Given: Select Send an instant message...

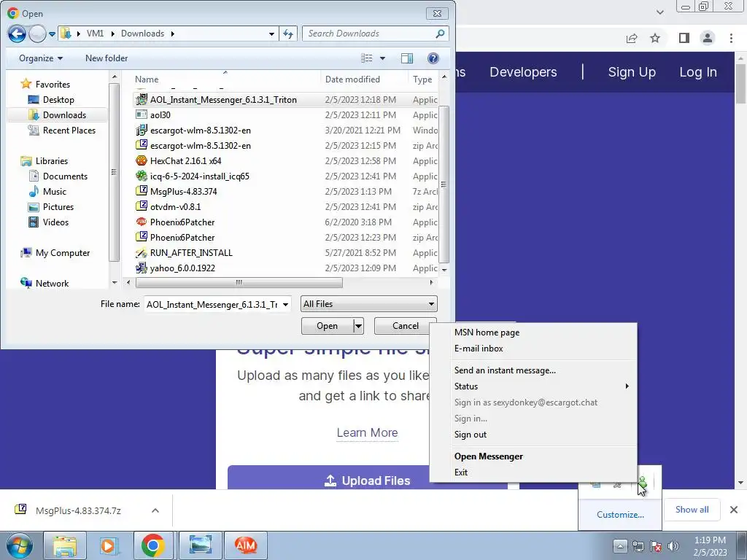Looking at the screenshot, I should click(505, 370).
